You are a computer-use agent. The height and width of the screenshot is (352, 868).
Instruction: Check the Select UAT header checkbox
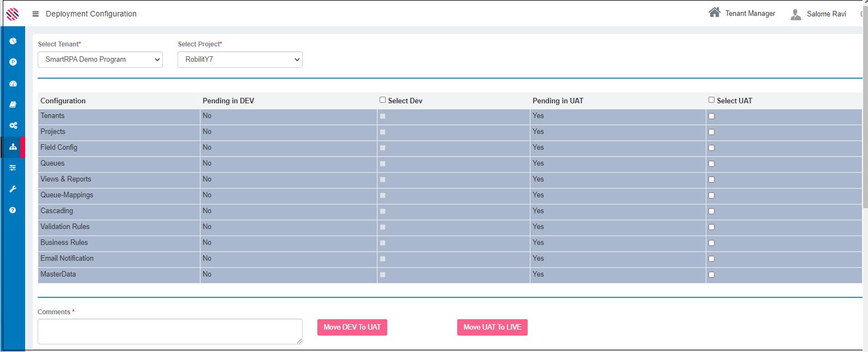click(x=711, y=100)
